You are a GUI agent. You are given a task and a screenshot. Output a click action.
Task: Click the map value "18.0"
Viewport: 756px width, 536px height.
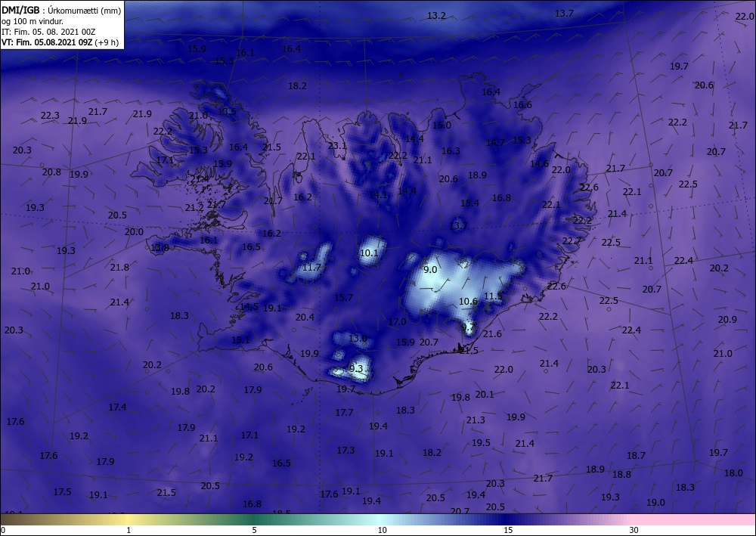733,472
